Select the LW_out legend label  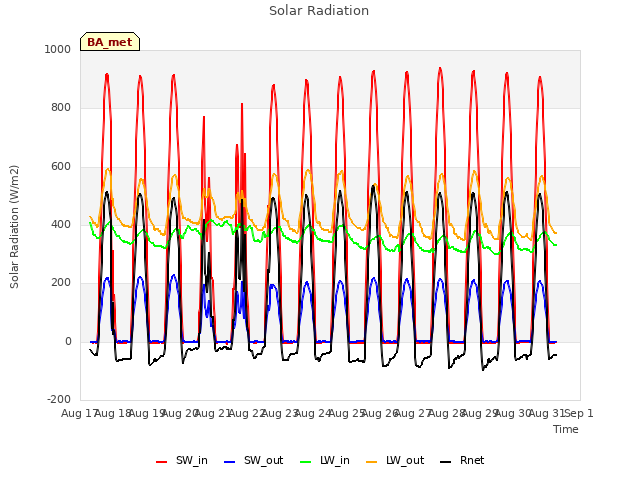405,460
